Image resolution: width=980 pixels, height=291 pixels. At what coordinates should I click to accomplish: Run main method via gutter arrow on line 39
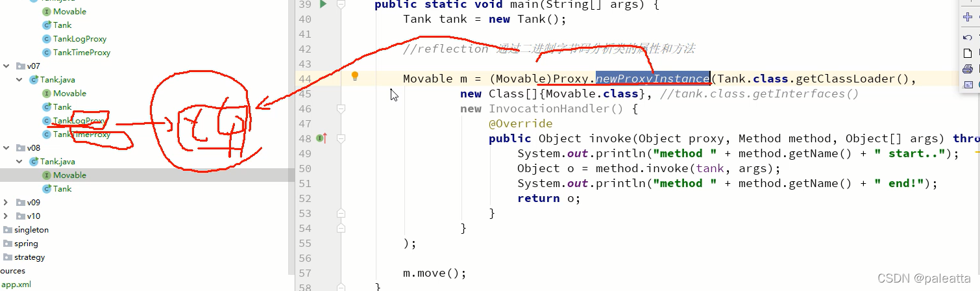[x=323, y=5]
